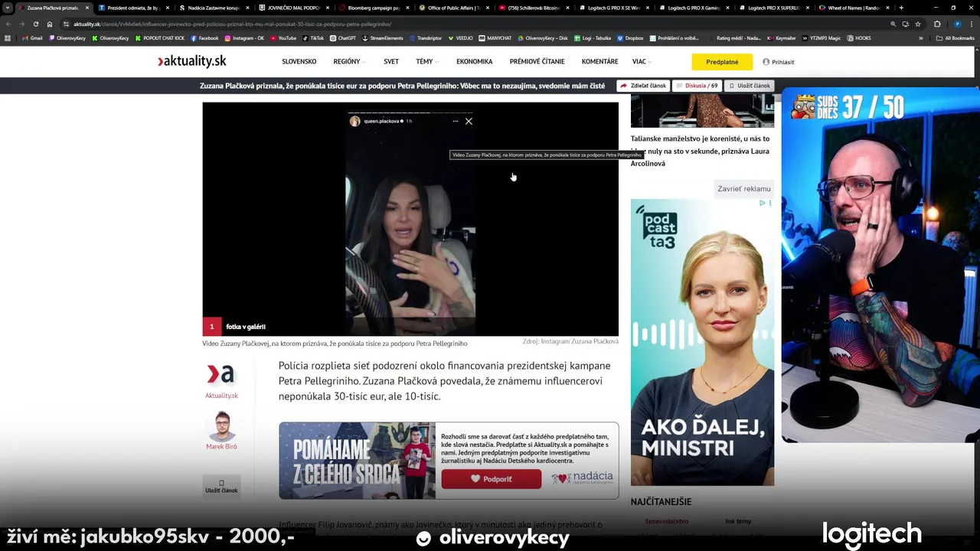Switch to the Bloomberg campaign tab
This screenshot has height=551, width=980.
click(374, 8)
